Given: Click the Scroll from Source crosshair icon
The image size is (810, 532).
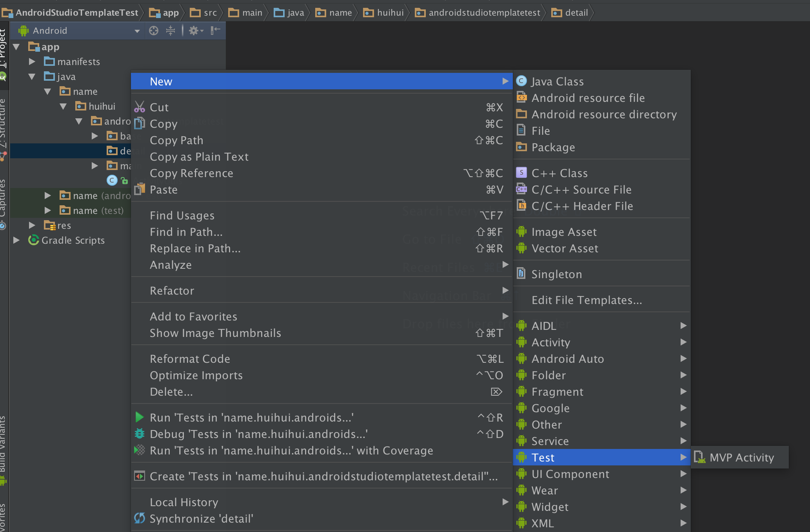Looking at the screenshot, I should click(154, 31).
